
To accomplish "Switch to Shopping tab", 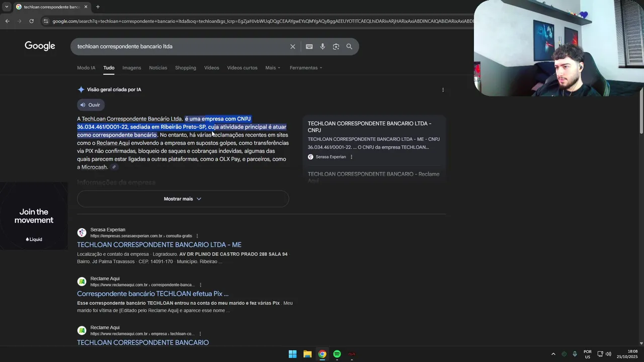I will coord(186,68).
